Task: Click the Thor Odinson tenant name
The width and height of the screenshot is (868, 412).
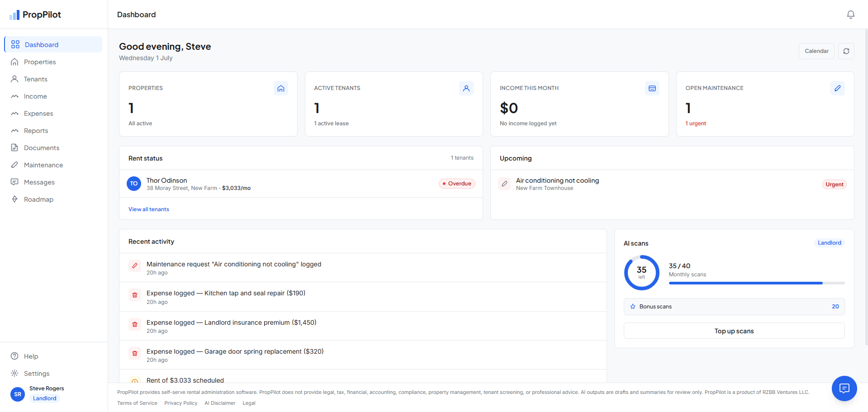Action: [x=166, y=180]
